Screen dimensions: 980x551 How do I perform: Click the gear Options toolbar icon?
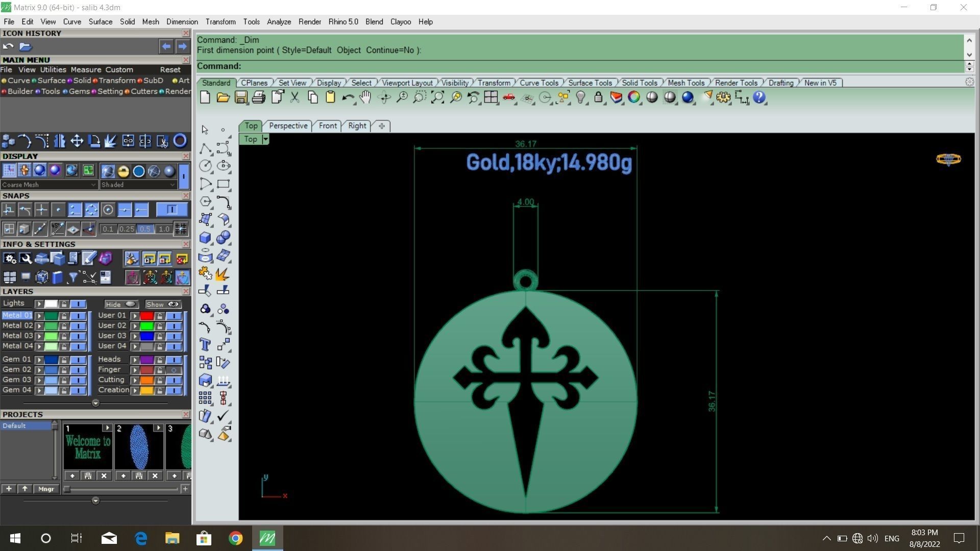coord(723,97)
